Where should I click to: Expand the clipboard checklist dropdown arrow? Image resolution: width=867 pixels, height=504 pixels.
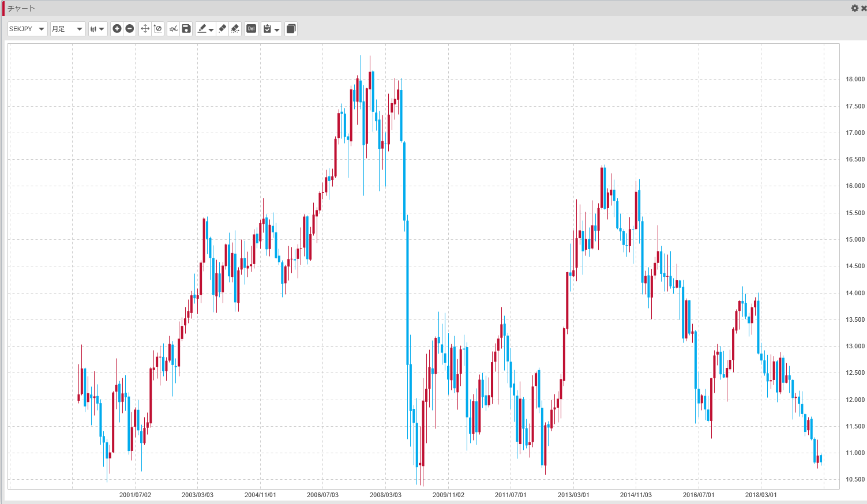tap(277, 29)
